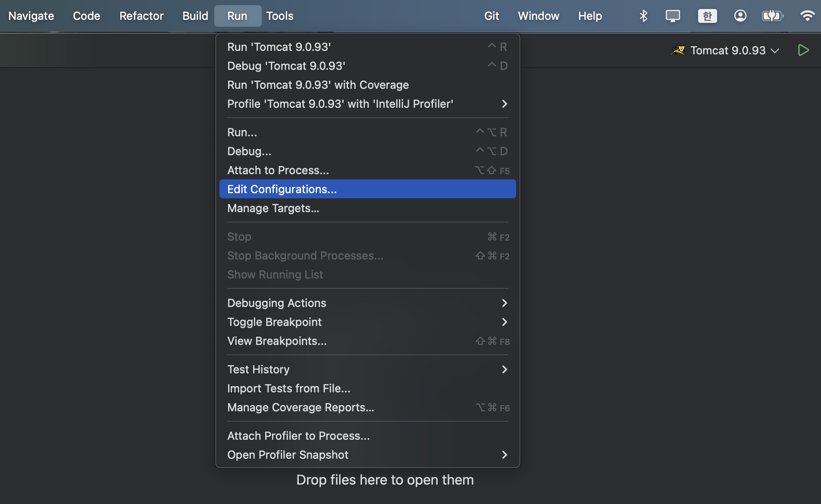Choose the Run... menu entry
Image resolution: width=821 pixels, height=504 pixels.
(367, 132)
